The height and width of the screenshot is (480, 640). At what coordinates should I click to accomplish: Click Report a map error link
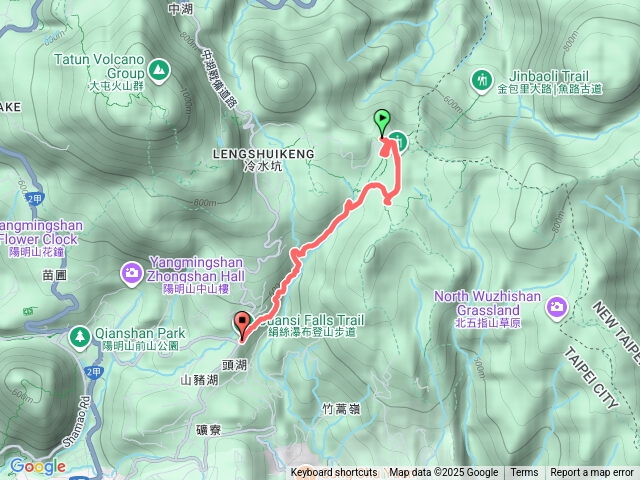(592, 473)
